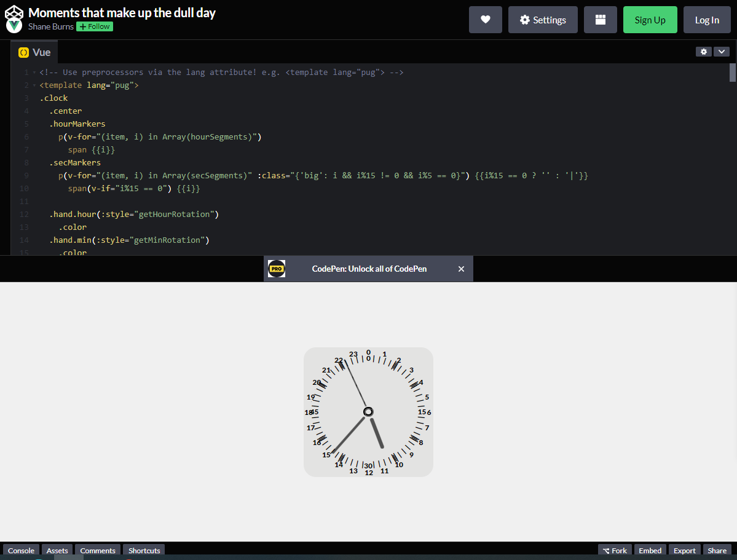Open Shane Burns author profile link
The image size is (737, 560).
[x=50, y=26]
